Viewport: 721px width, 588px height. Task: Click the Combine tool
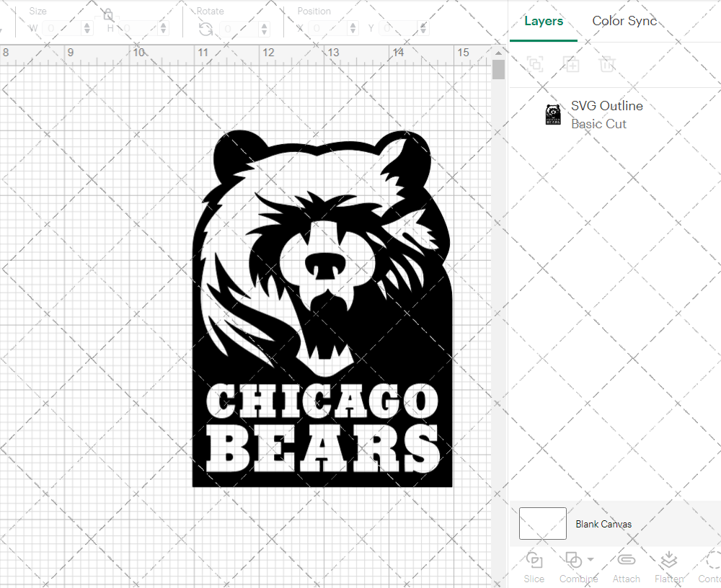pos(578,567)
